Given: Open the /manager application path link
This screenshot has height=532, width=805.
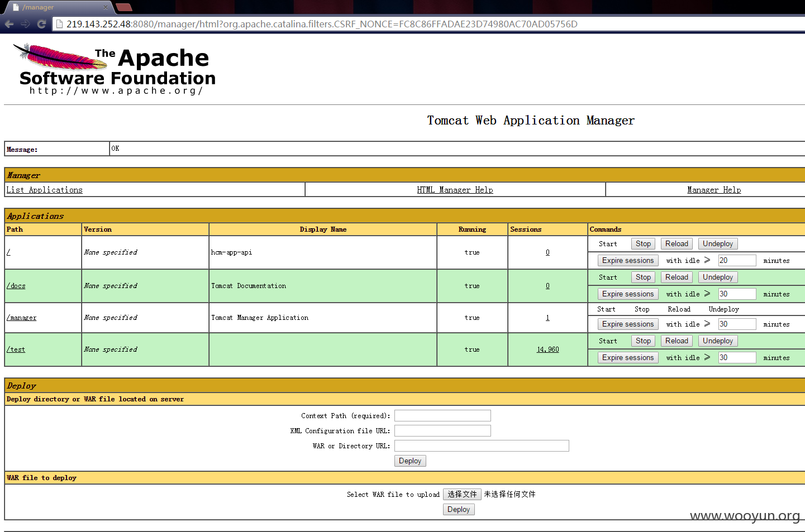Looking at the screenshot, I should point(21,318).
